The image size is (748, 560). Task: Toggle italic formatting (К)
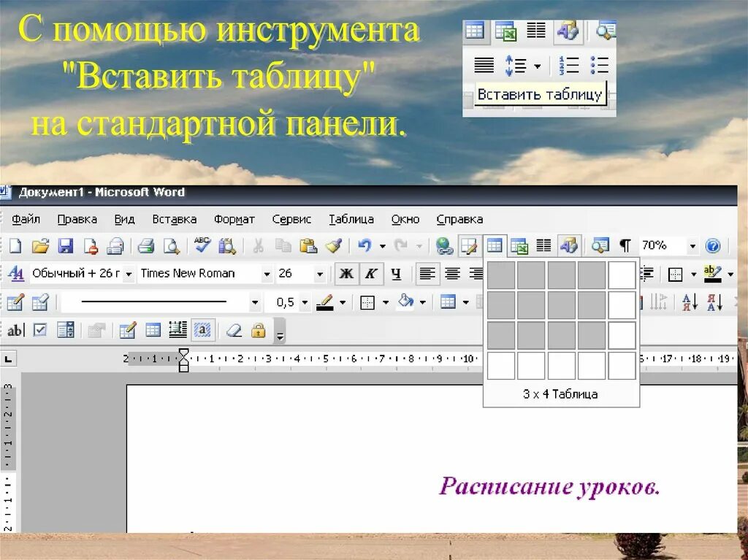coord(370,274)
